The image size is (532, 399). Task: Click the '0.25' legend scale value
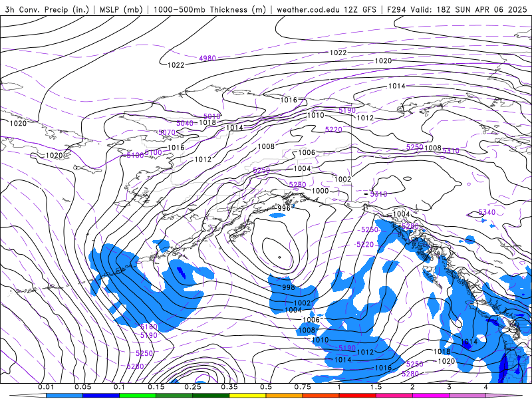(x=192, y=387)
